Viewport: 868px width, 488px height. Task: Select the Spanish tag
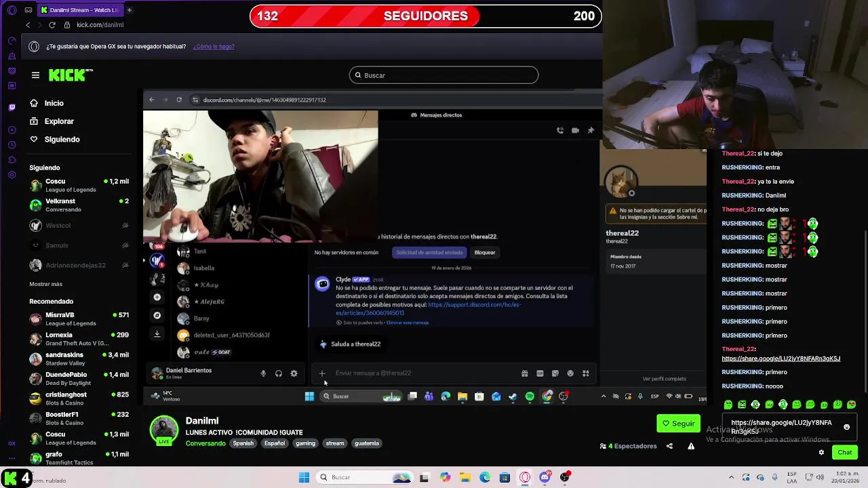click(x=243, y=443)
